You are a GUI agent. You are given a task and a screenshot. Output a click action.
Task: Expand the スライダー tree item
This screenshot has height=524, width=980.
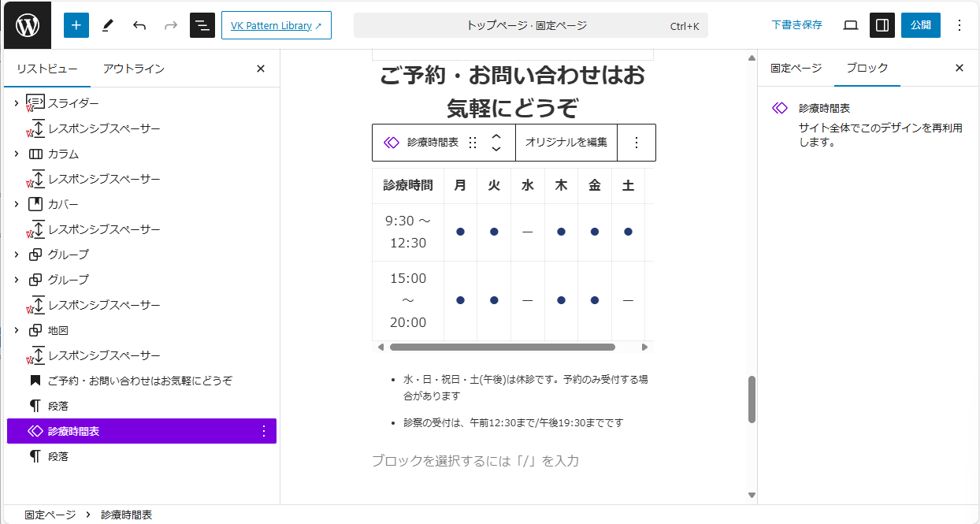point(16,103)
